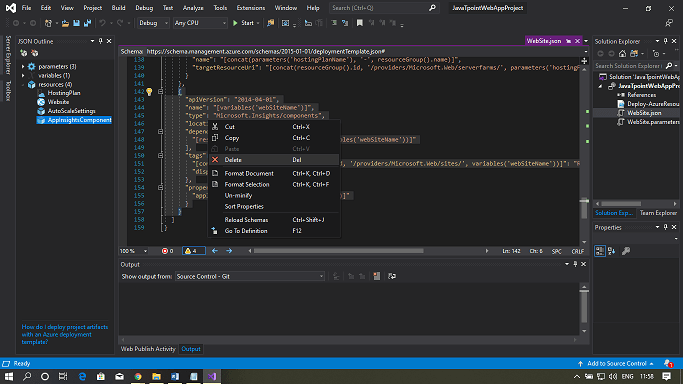Collapse the code block at line 154
The height and width of the screenshot is (384, 683).
point(160,187)
